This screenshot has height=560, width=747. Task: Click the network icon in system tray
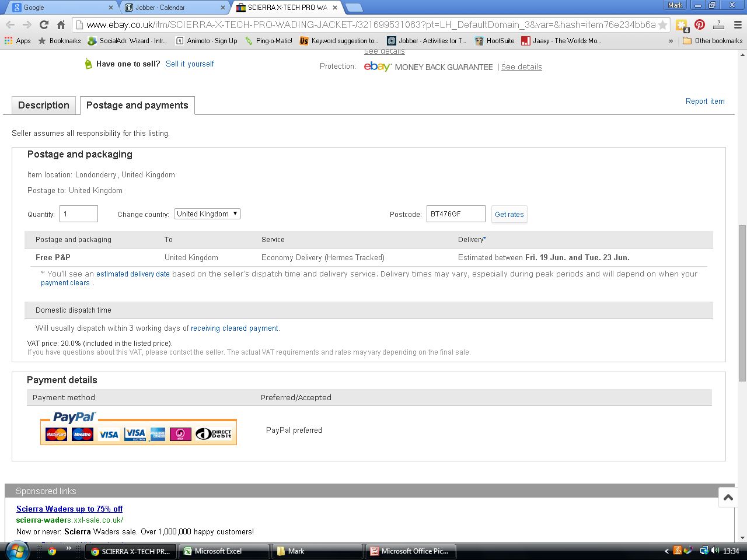pos(704,550)
